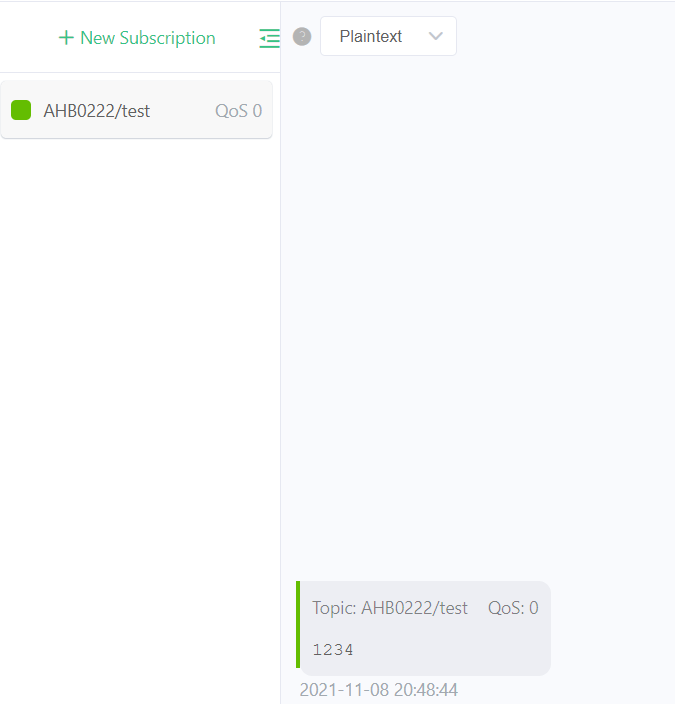675x704 pixels.
Task: Select the Plaintext label in format selector
Action: 371,36
